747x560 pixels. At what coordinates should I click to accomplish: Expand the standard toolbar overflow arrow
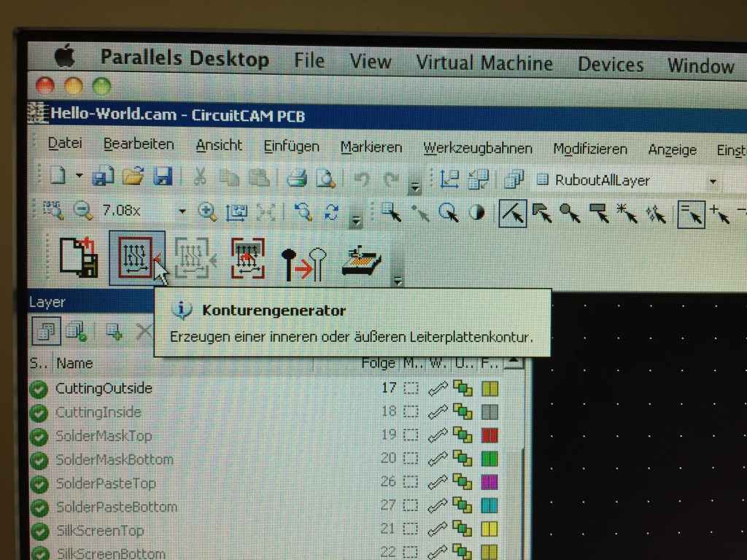click(415, 187)
